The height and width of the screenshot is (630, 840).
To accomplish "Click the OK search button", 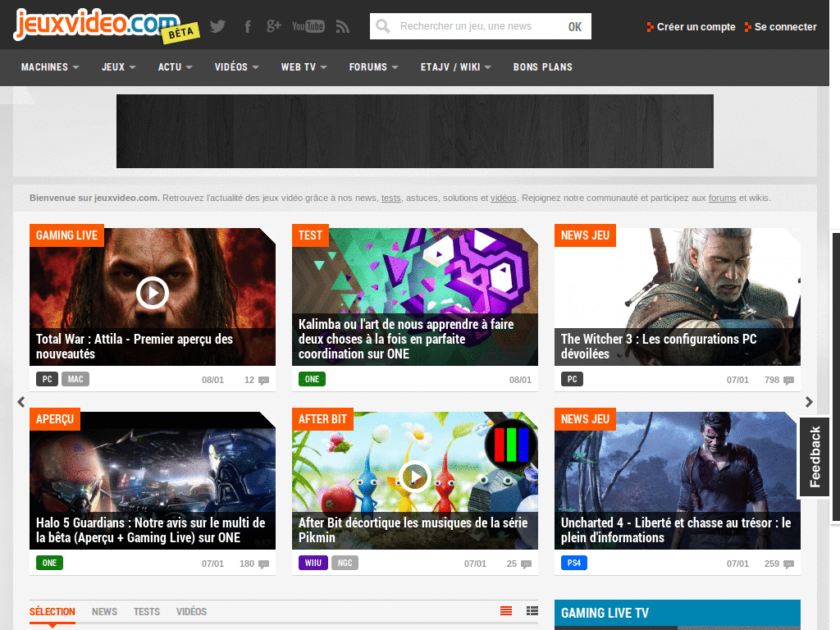I will tap(575, 26).
